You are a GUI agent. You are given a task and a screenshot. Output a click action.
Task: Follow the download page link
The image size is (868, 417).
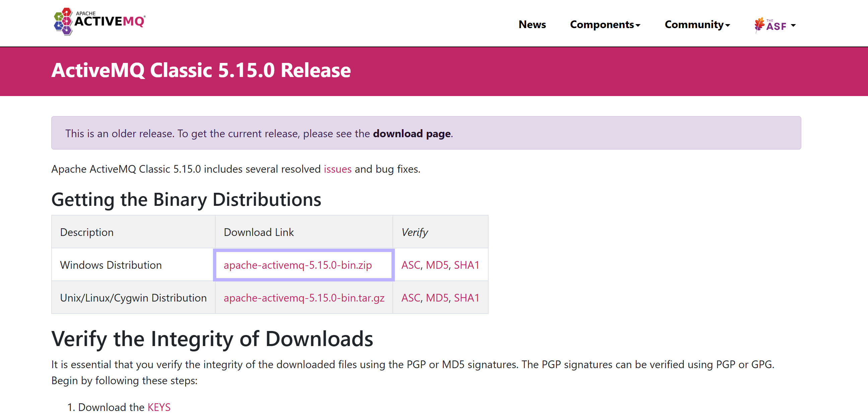pos(412,134)
